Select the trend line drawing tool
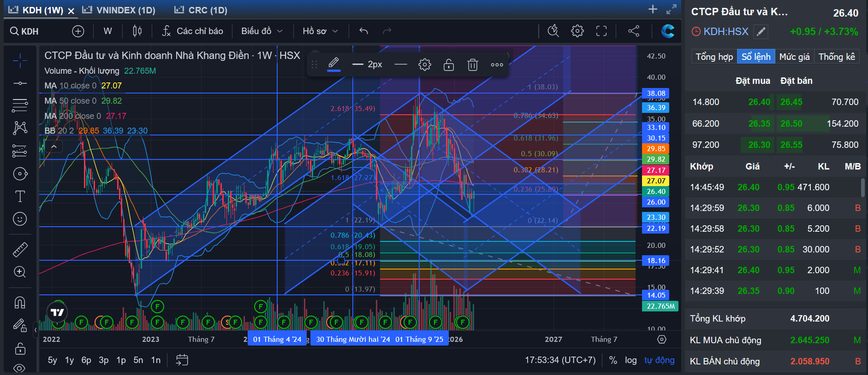This screenshot has height=375, width=868. [20, 83]
